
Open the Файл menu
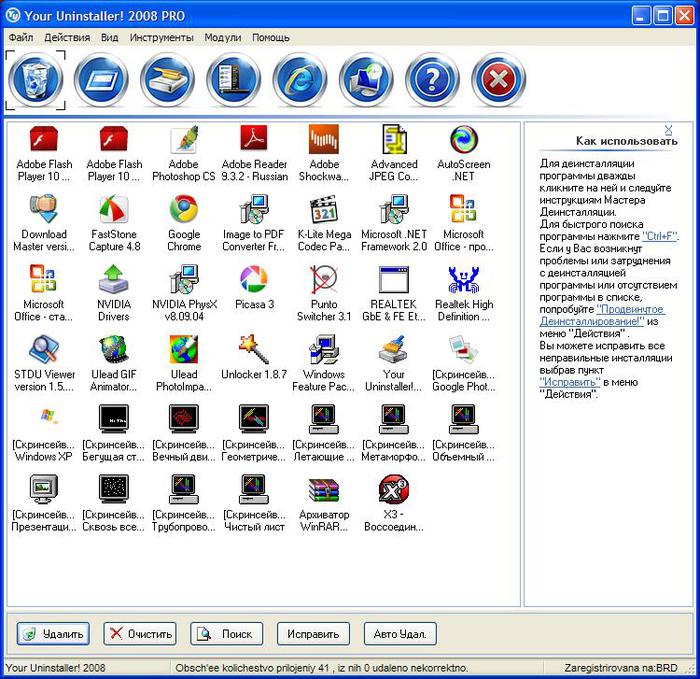[21, 38]
